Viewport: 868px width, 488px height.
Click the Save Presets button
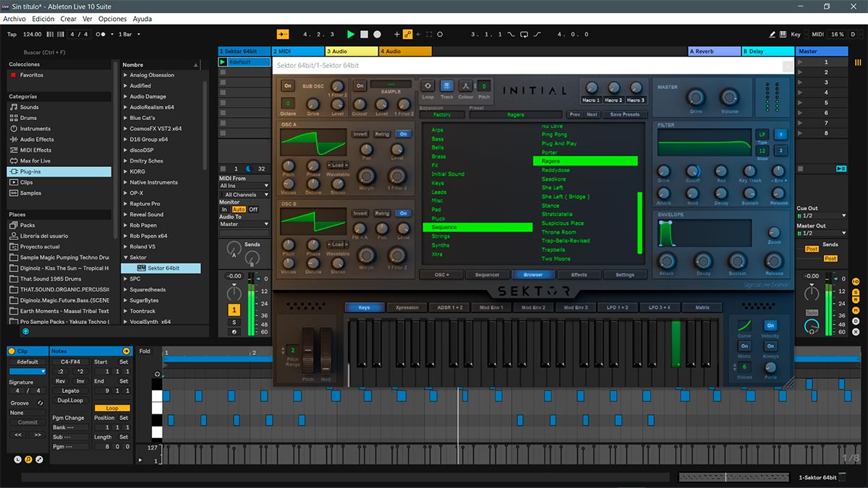[x=624, y=115]
